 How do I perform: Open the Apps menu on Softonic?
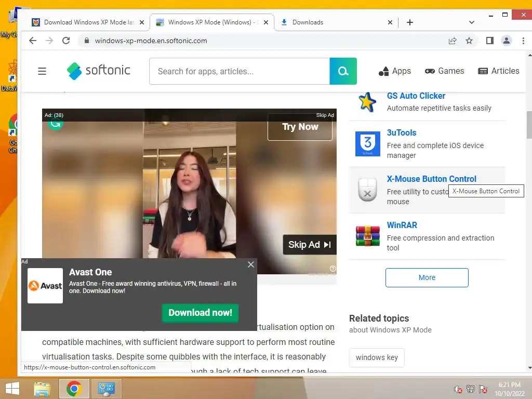[395, 71]
